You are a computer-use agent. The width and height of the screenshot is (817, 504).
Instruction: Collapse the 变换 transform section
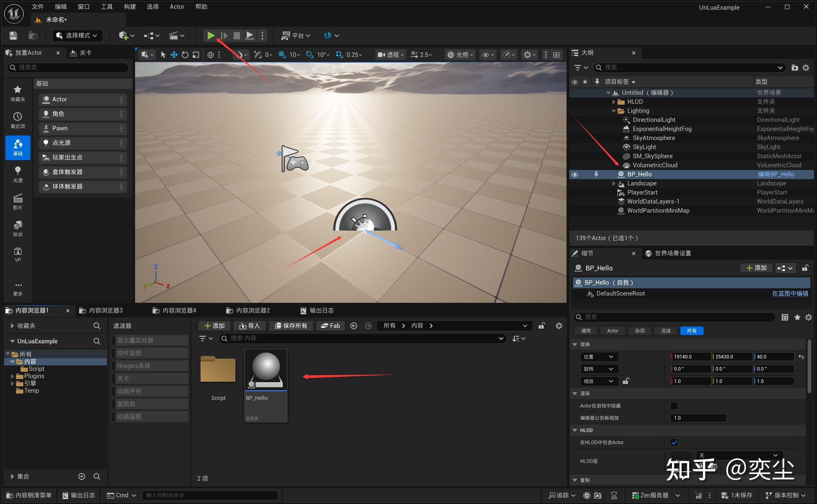coord(575,344)
